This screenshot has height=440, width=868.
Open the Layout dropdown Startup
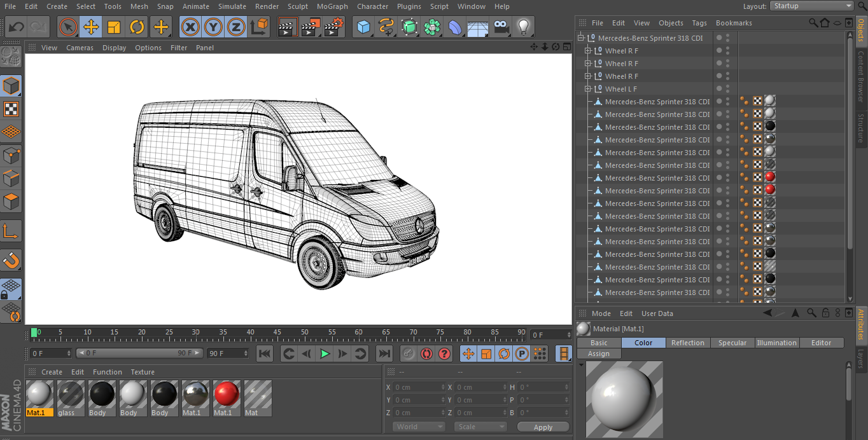[x=812, y=6]
